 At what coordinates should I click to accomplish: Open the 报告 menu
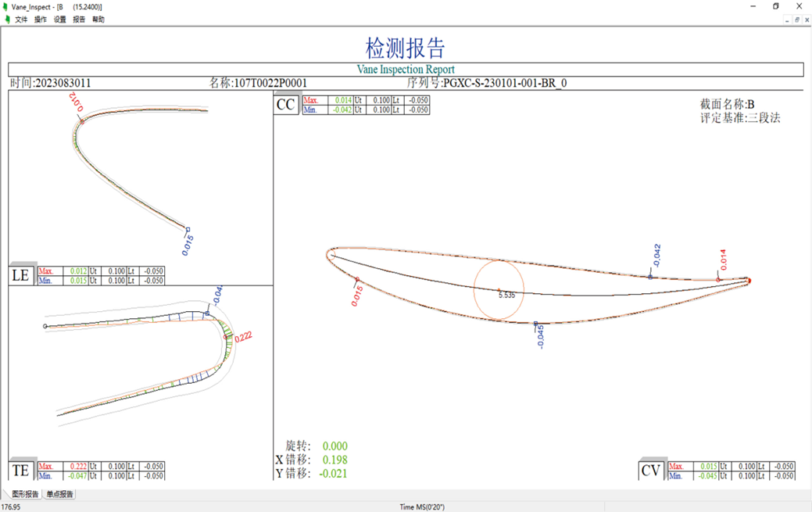tap(79, 20)
